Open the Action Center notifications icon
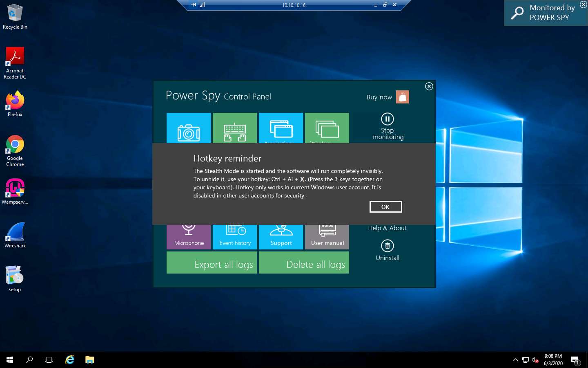This screenshot has height=368, width=588. 576,360
